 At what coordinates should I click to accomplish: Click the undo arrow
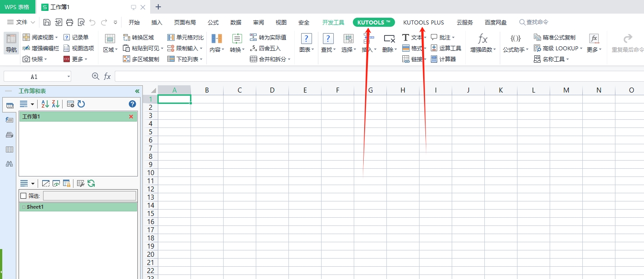pyautogui.click(x=93, y=22)
